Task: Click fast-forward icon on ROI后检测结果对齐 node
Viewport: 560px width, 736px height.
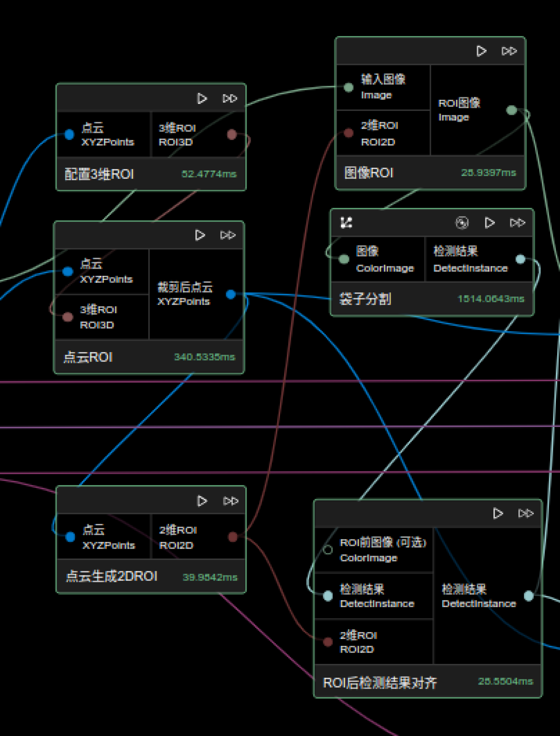Action: coord(526,513)
